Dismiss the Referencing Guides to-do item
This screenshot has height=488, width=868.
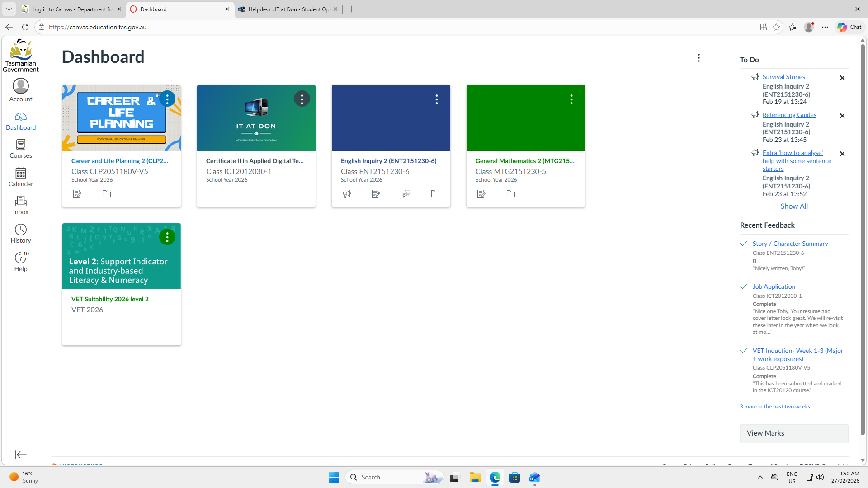pos(842,116)
